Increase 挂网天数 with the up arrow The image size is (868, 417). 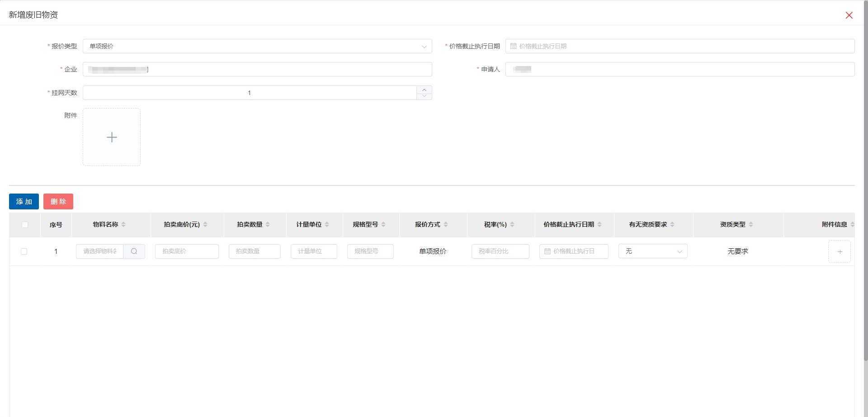click(424, 90)
